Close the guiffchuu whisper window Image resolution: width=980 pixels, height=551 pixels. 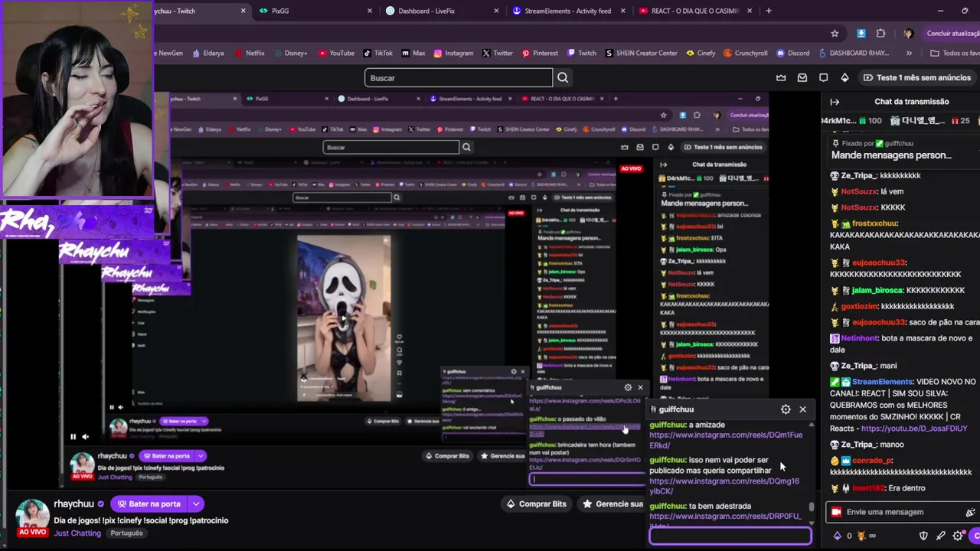tap(802, 409)
